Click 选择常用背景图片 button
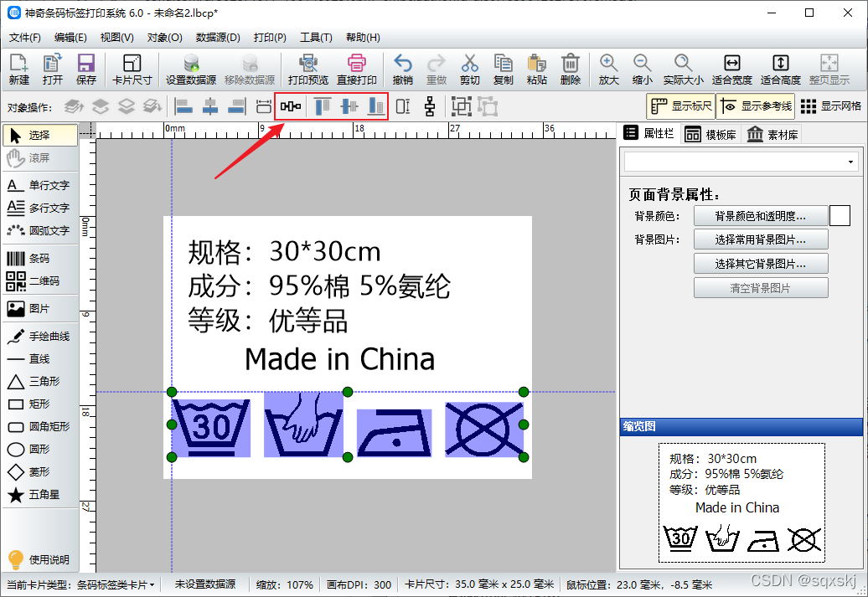Screen dimensions: 868x597 coord(761,239)
